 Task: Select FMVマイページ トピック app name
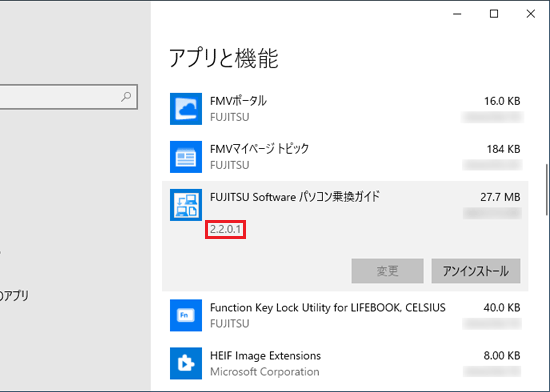pyautogui.click(x=260, y=149)
